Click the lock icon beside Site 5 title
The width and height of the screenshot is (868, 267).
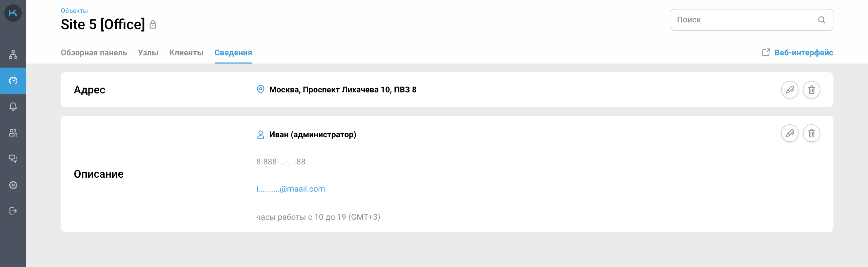point(153,24)
